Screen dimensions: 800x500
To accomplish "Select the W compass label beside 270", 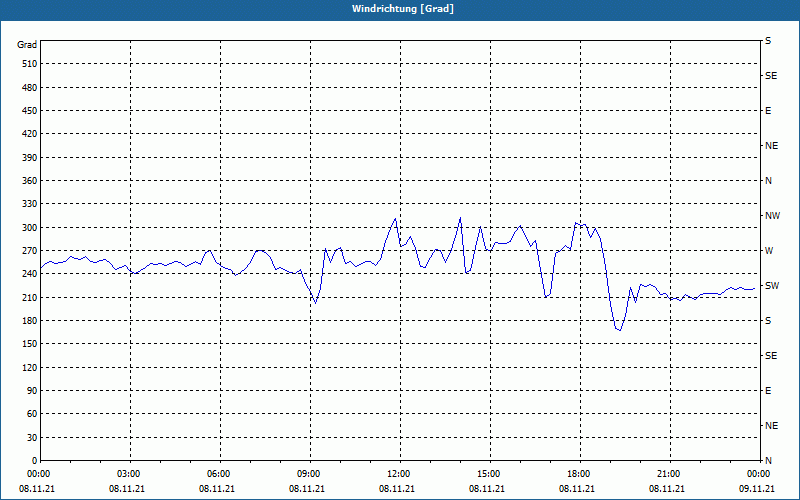I will tap(769, 251).
